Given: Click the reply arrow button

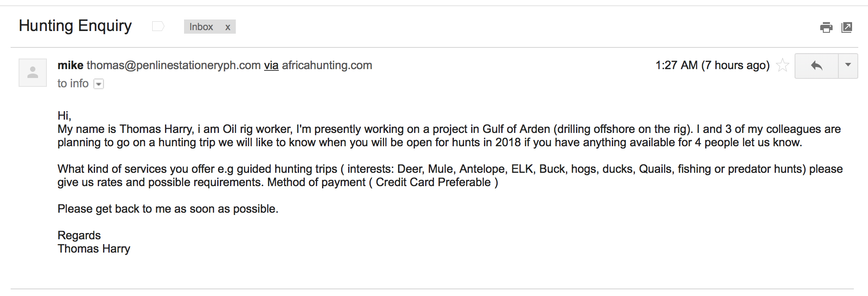Looking at the screenshot, I should click(817, 66).
